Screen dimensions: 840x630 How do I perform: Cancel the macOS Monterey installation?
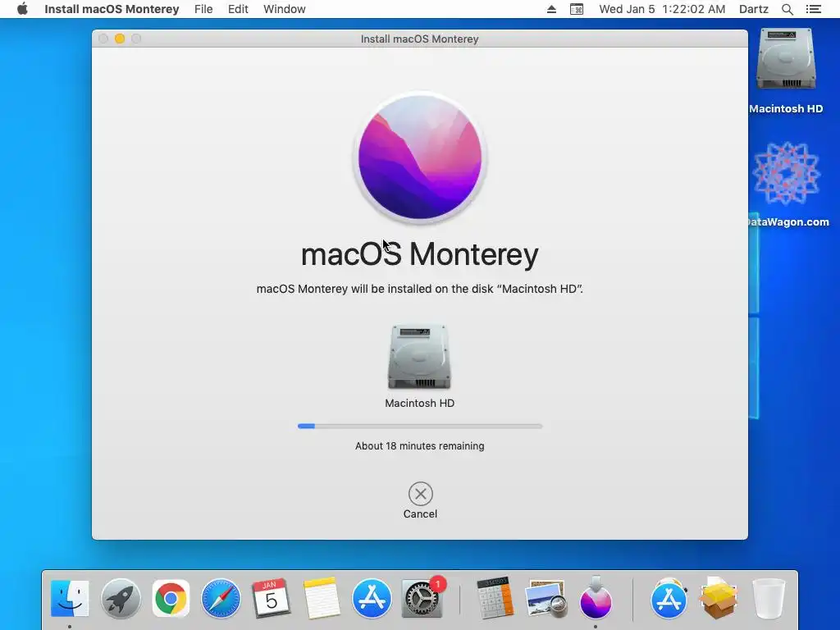421,494
